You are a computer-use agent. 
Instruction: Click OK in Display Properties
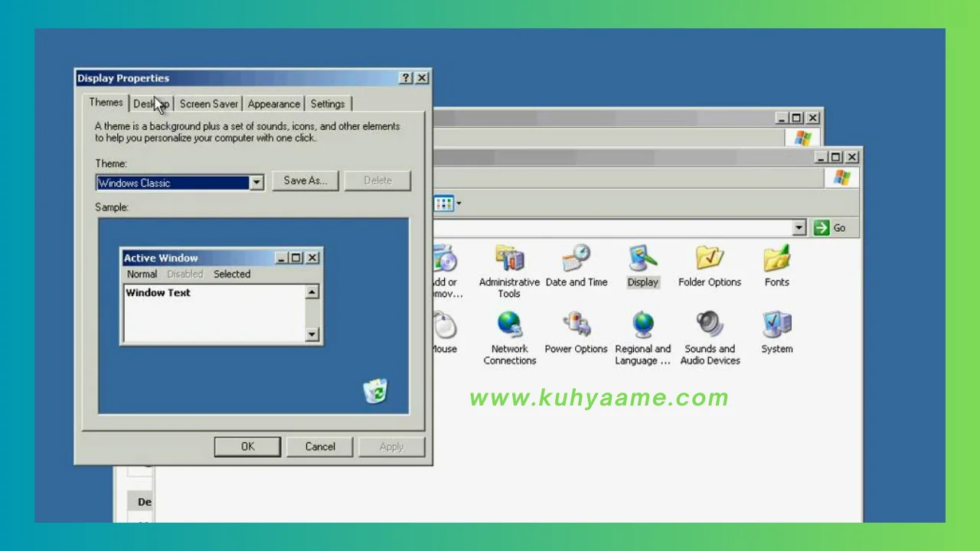tap(247, 447)
